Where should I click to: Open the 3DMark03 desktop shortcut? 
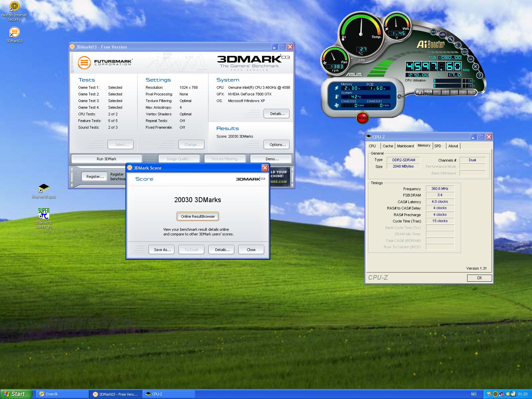point(14,35)
